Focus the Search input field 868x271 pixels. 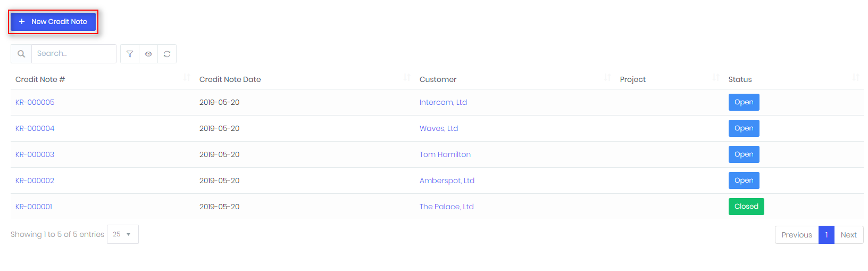click(x=74, y=54)
